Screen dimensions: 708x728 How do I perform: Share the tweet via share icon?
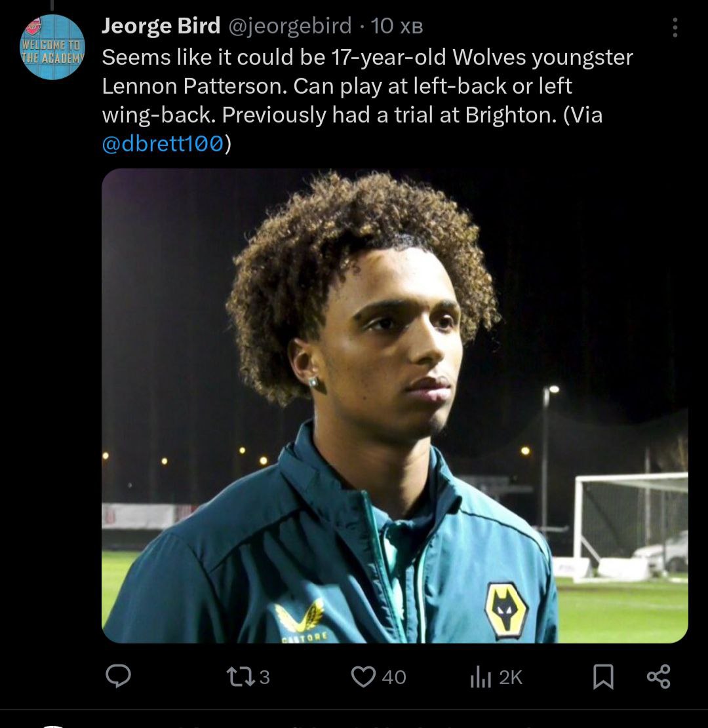[658, 676]
